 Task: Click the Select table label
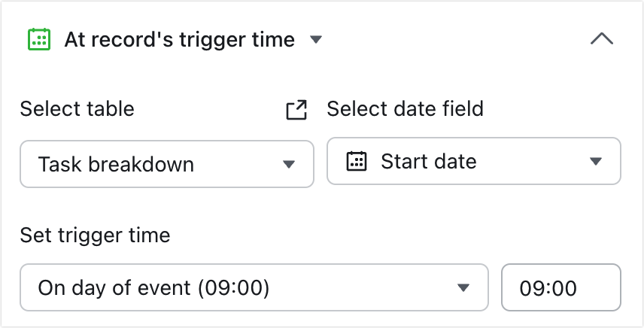77,109
